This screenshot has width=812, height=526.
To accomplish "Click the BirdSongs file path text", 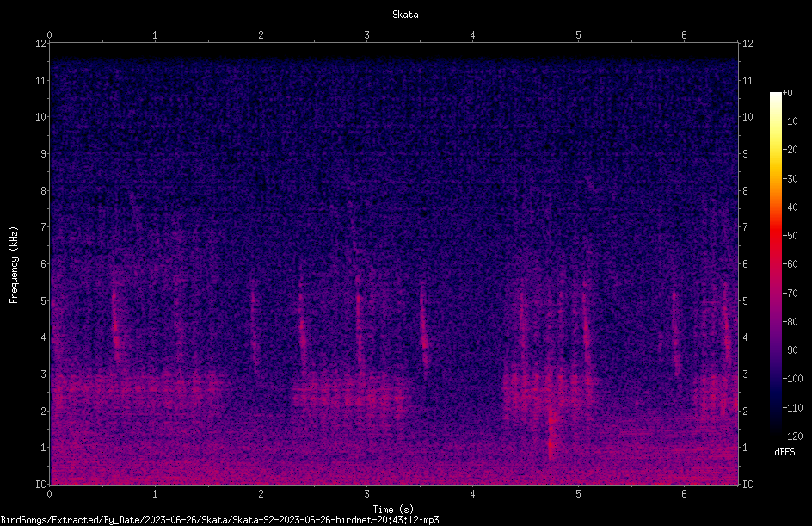I will click(219, 520).
